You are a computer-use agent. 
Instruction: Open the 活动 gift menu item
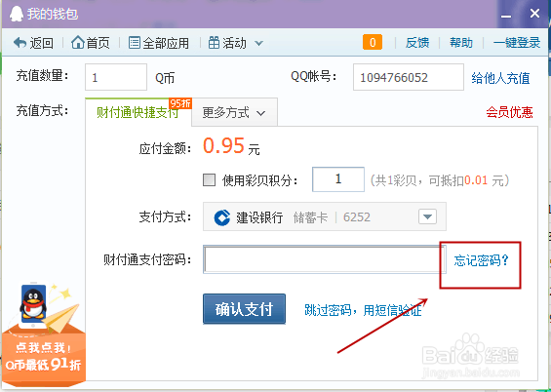tap(227, 43)
